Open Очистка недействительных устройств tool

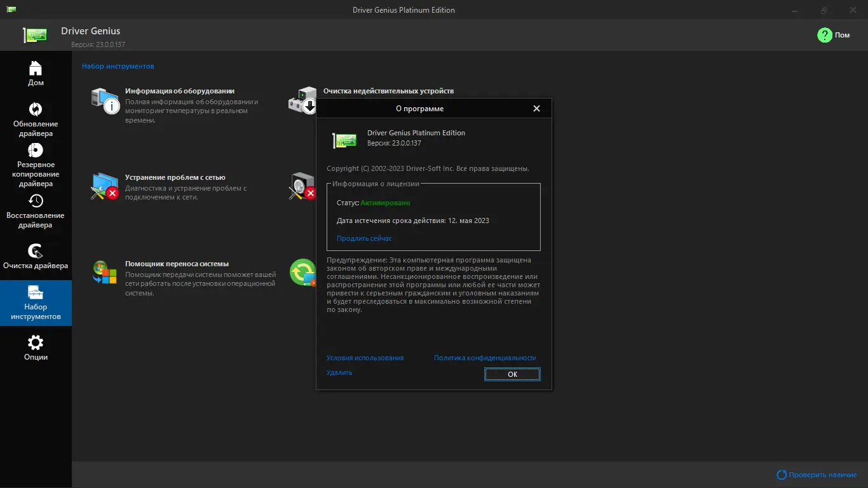pyautogui.click(x=388, y=91)
